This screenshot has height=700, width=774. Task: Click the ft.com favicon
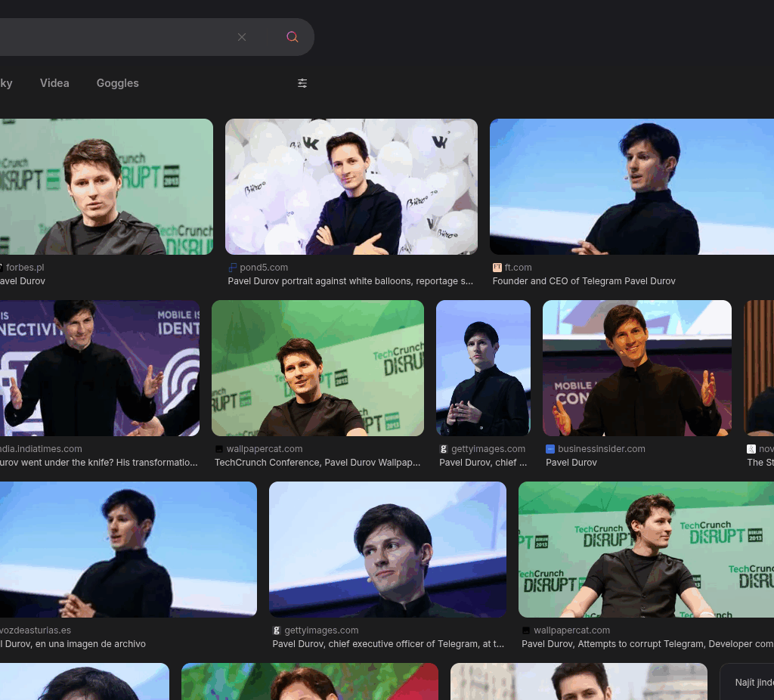497,268
